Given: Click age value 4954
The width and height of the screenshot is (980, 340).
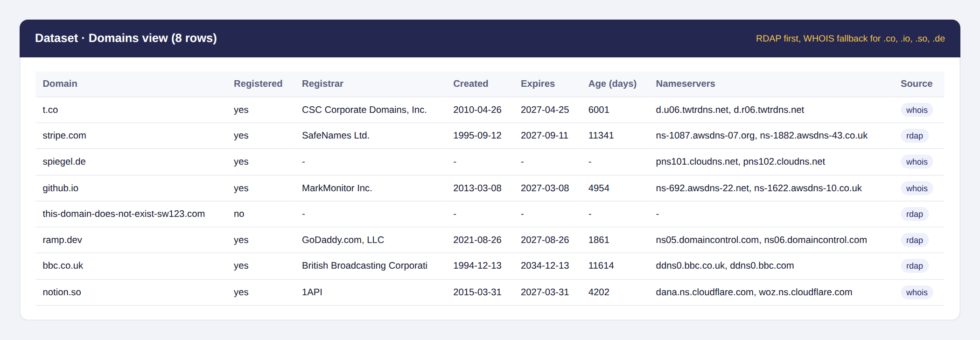Looking at the screenshot, I should [x=599, y=188].
